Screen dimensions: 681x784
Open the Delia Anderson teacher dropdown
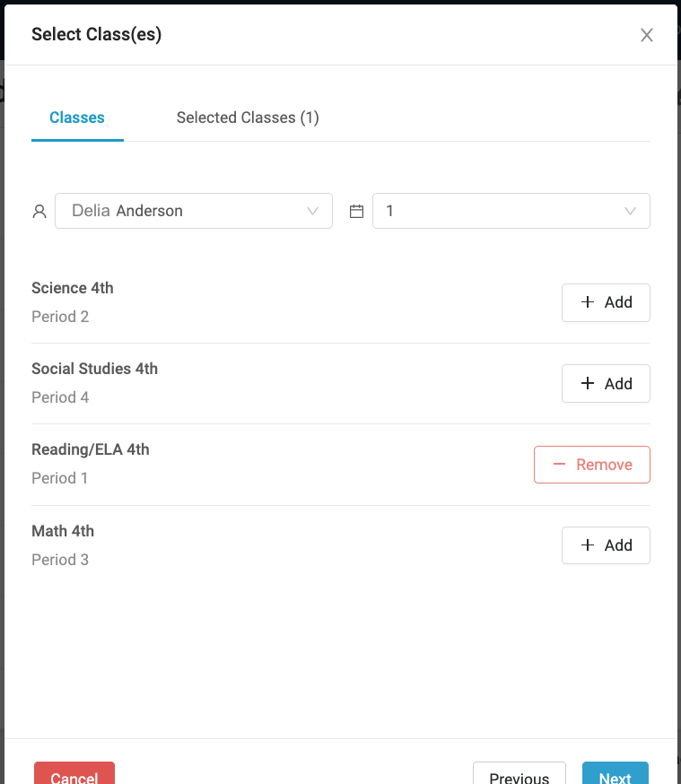click(x=184, y=211)
